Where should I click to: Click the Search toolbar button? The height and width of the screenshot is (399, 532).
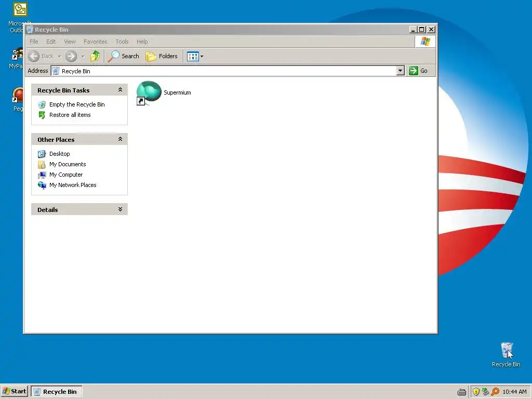point(124,56)
